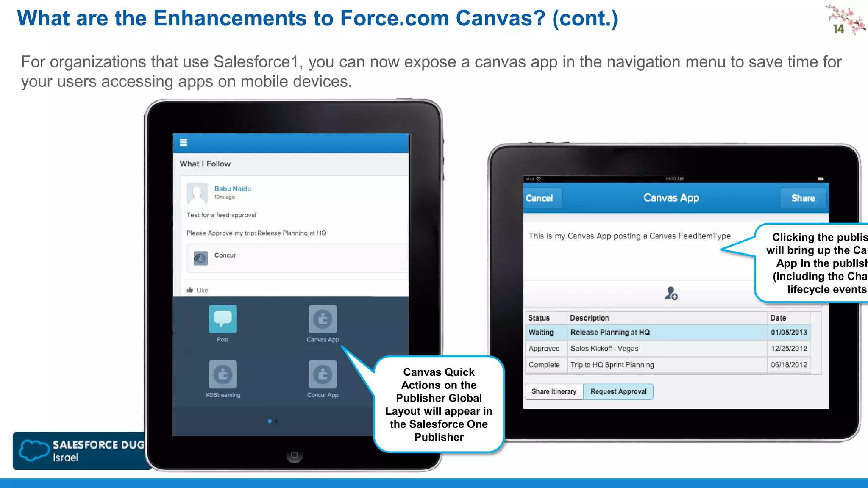Click the Request Approval button

tap(618, 391)
